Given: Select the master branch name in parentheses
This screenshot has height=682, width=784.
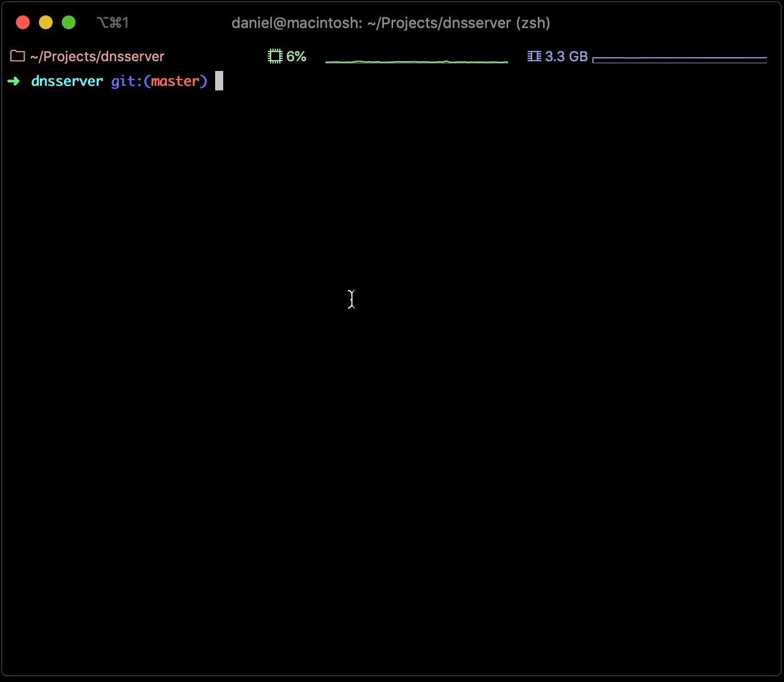Looking at the screenshot, I should tap(176, 81).
